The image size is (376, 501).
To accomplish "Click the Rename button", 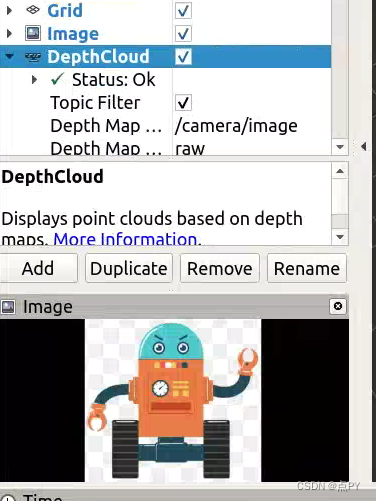I will [307, 268].
